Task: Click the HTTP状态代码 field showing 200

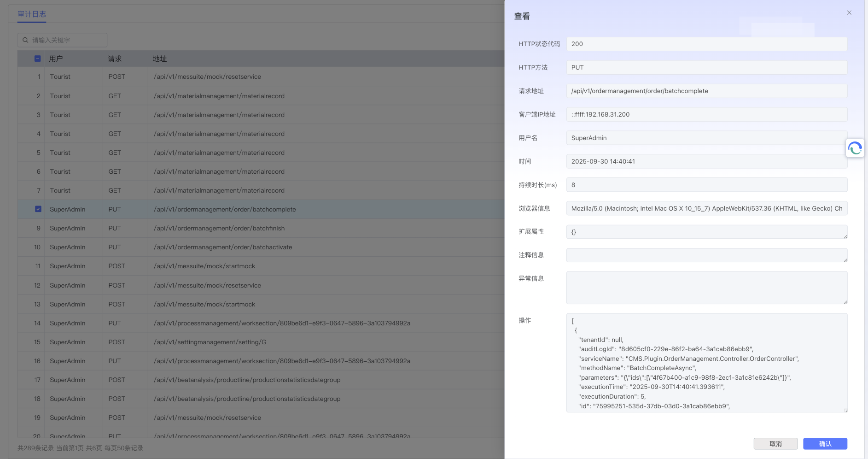Action: 706,44
